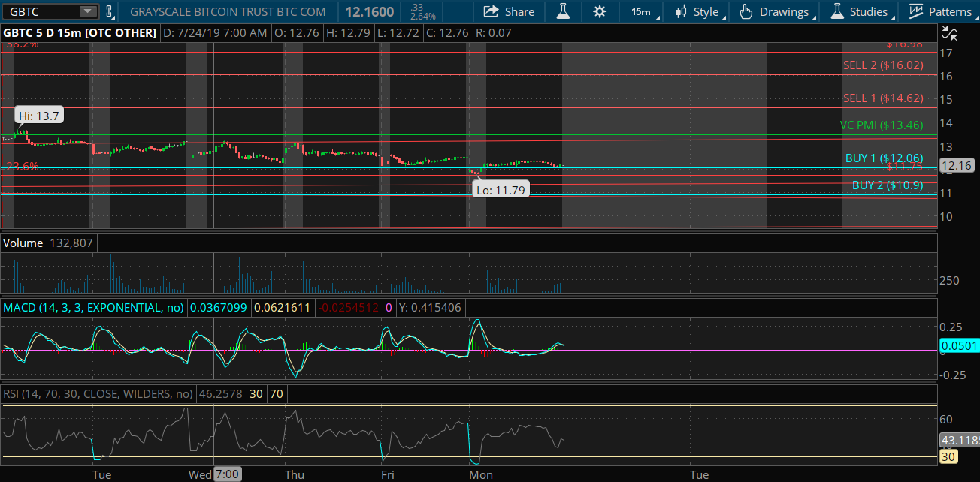
Task: Click the Fri label on the time axis
Action: click(388, 474)
